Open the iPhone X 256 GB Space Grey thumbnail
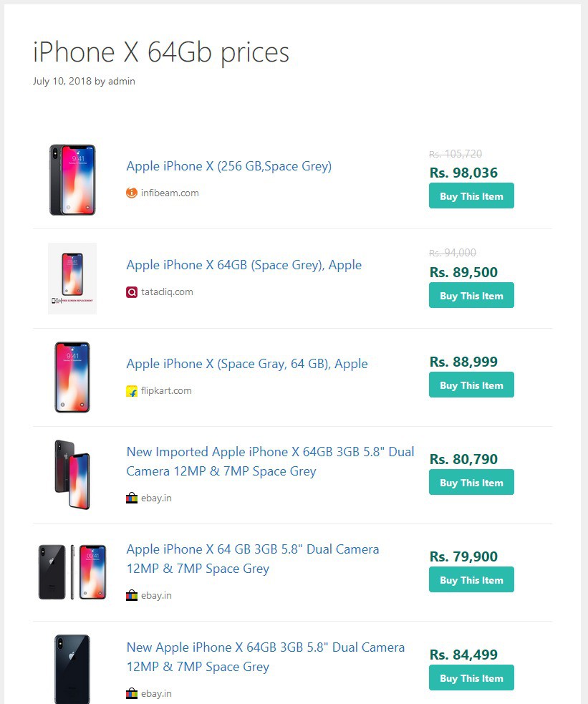 [72, 180]
